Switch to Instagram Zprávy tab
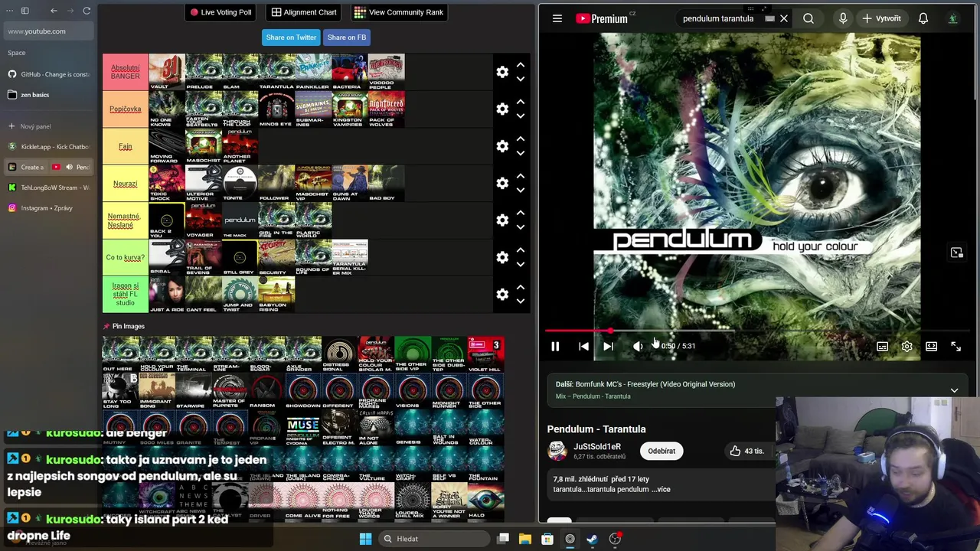The image size is (980, 551). 47,208
